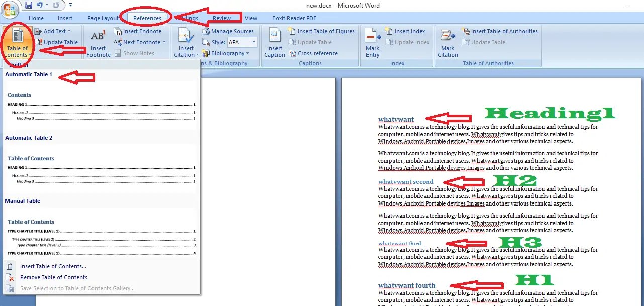Click the Insert Citation icon

(186, 36)
